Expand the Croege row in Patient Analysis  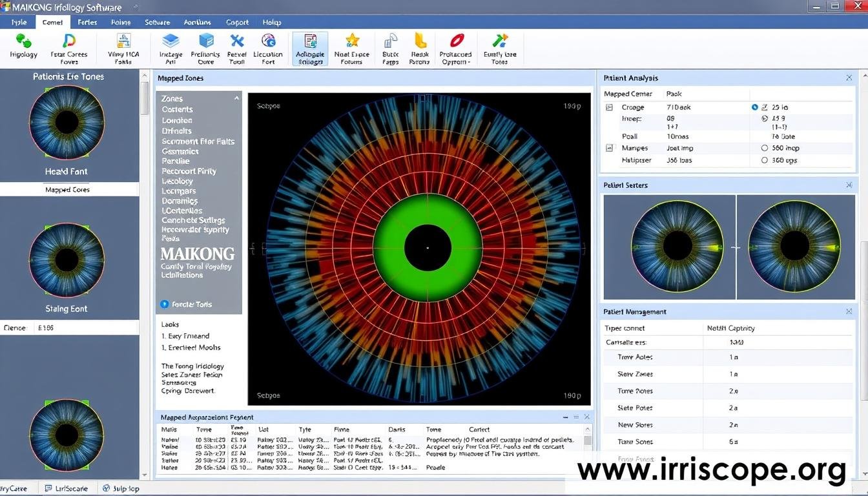pyautogui.click(x=608, y=107)
